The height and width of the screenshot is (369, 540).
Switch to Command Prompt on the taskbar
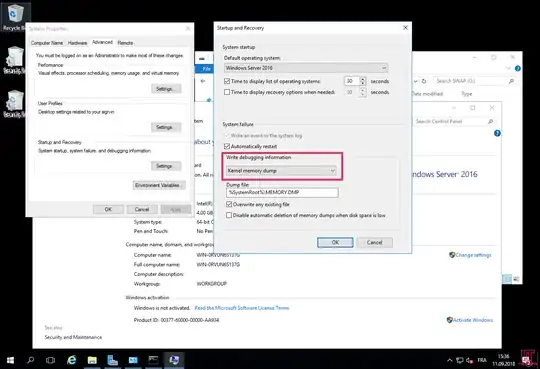coord(153,360)
